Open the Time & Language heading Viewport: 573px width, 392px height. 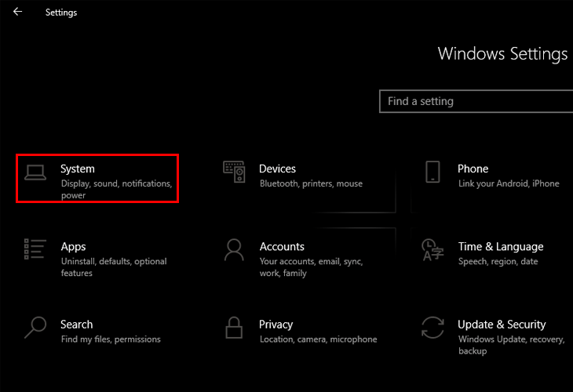coord(500,246)
